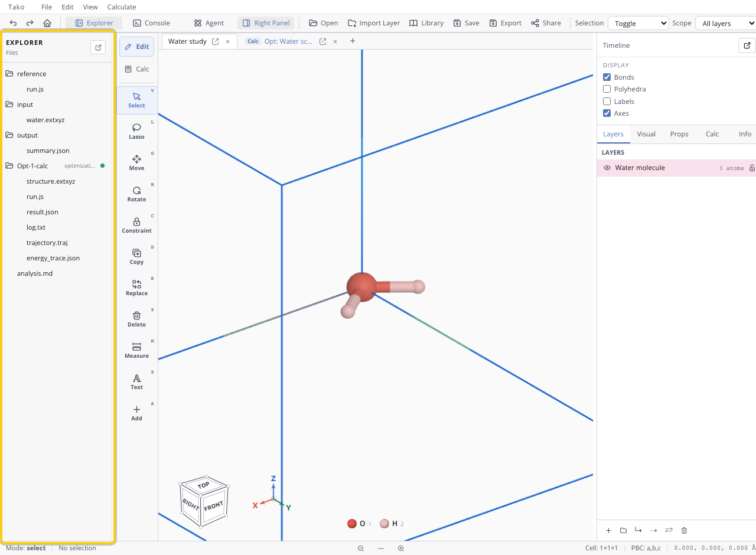Toggle the Right Panel button
The image size is (756, 555).
[266, 23]
